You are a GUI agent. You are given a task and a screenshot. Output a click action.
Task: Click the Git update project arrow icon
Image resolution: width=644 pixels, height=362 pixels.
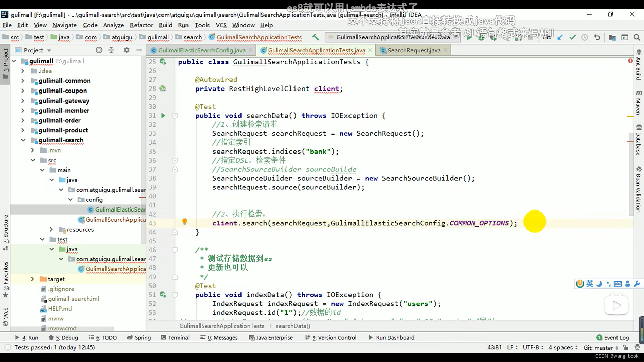tap(560, 37)
